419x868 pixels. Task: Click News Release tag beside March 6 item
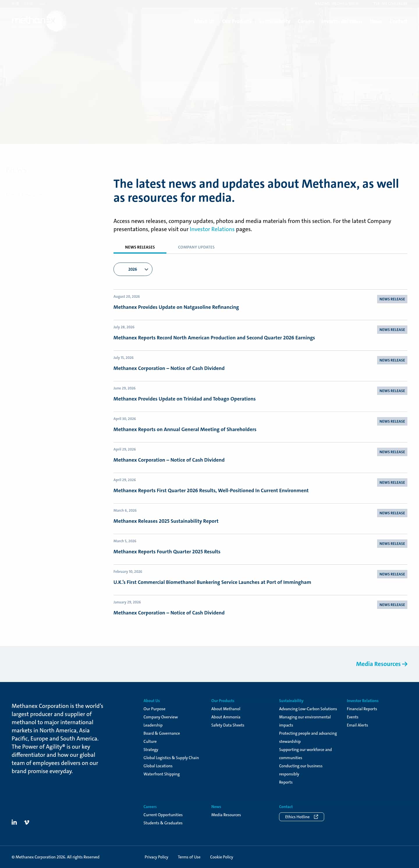pos(392,513)
